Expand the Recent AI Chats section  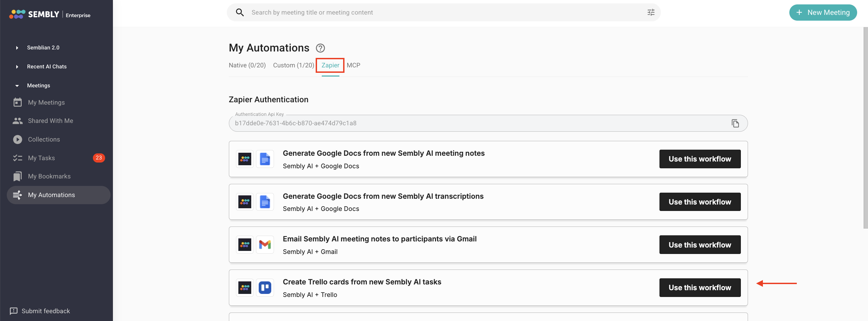point(17,67)
